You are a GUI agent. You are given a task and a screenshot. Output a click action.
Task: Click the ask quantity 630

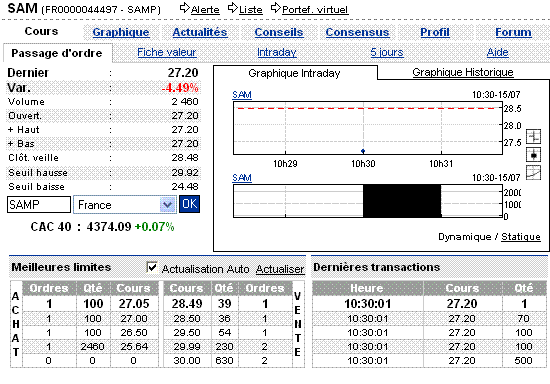click(x=224, y=361)
